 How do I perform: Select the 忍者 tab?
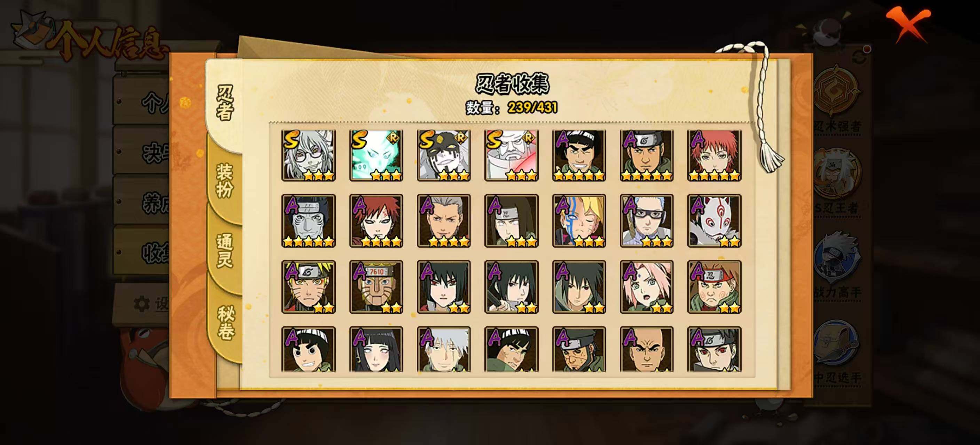click(224, 103)
